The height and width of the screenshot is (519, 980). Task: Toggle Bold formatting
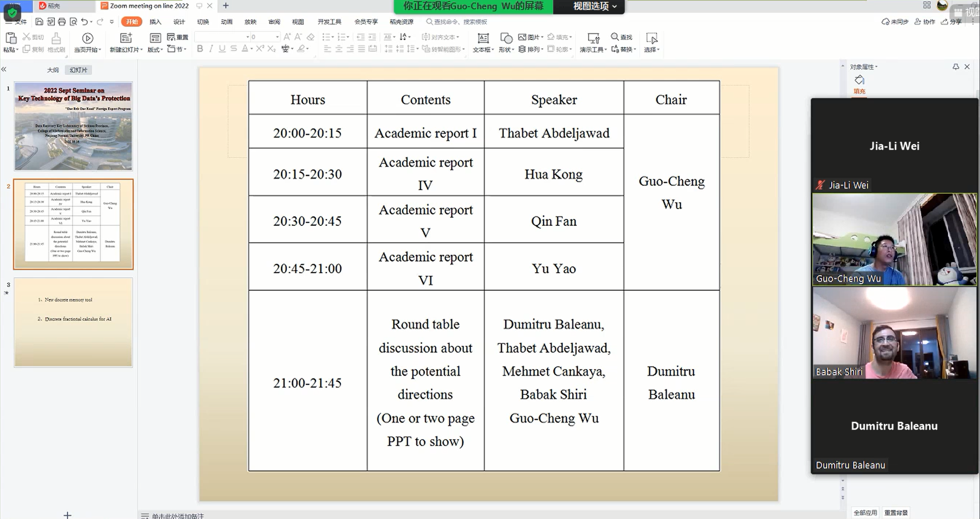point(200,49)
